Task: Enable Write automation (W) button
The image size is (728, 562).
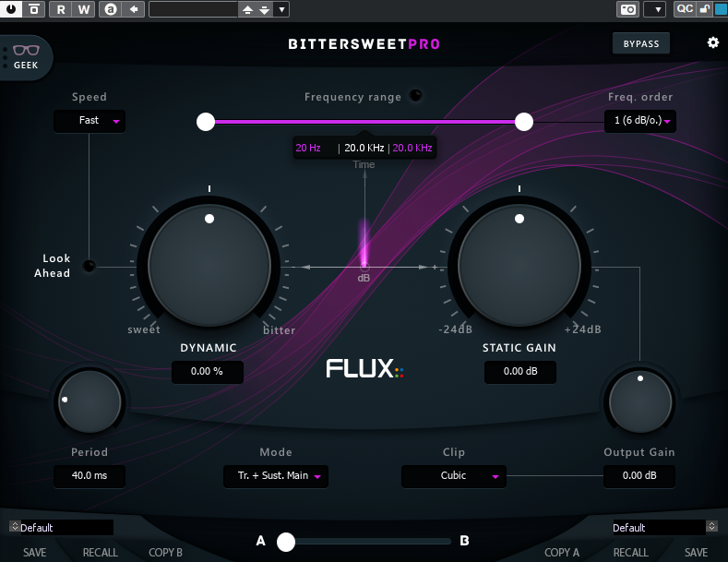Action: (84, 9)
